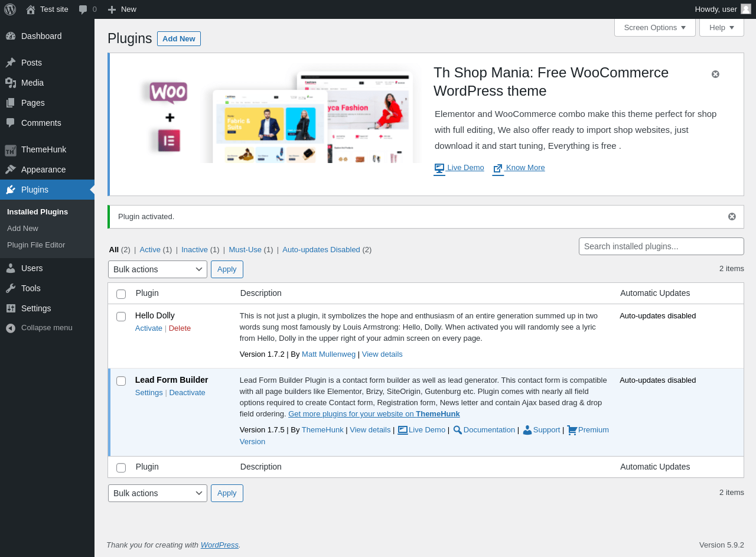This screenshot has height=557, width=756.
Task: Click the Dashboard gauge icon
Action: pos(11,36)
